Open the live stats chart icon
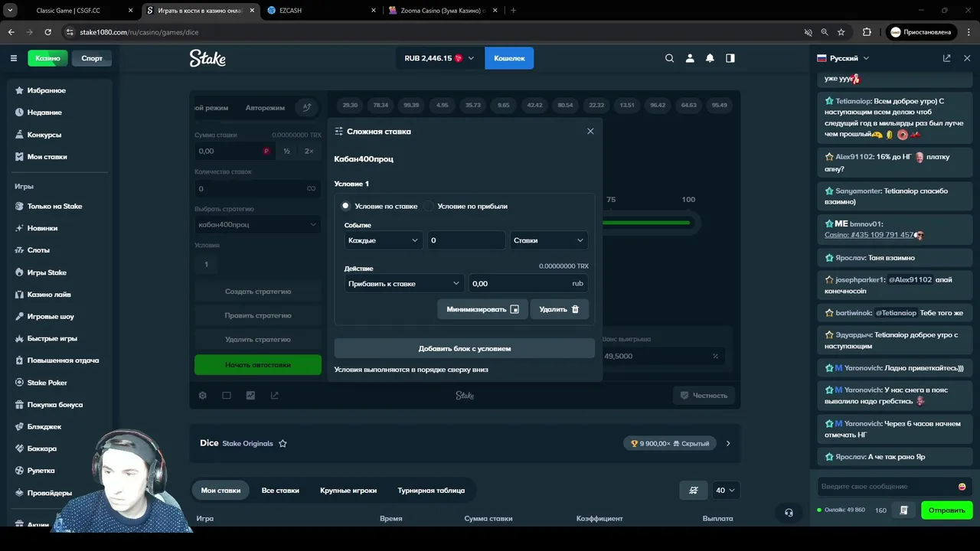The height and width of the screenshot is (551, 980). point(250,396)
